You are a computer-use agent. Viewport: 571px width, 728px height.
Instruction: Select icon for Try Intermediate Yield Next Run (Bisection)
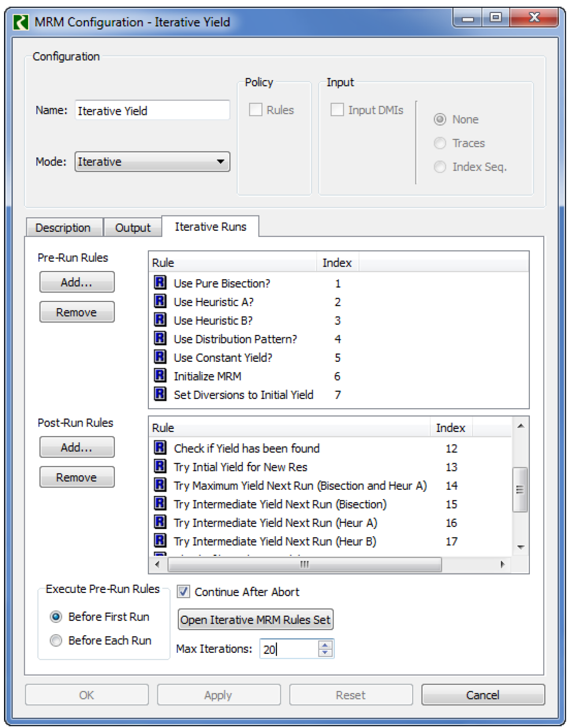coord(160,504)
